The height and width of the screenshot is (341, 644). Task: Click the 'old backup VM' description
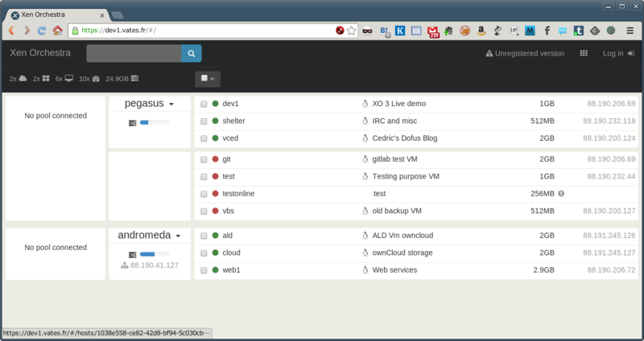tap(397, 211)
